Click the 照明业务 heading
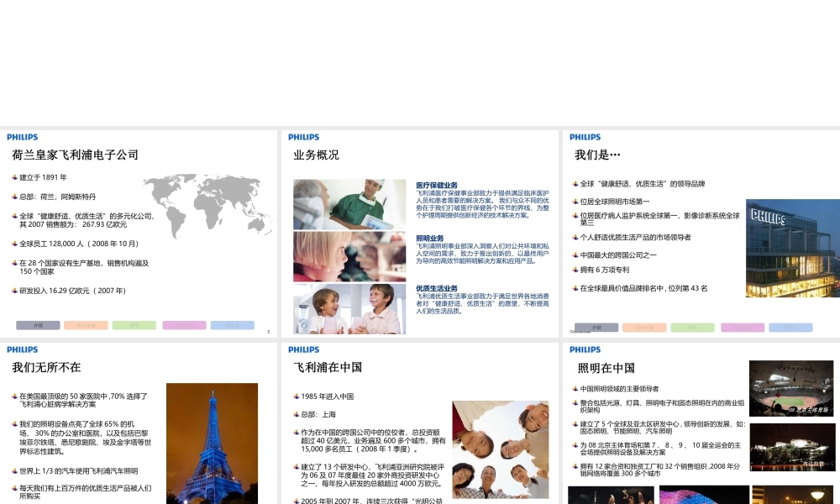Viewport: 840px width, 504px height. (429, 239)
